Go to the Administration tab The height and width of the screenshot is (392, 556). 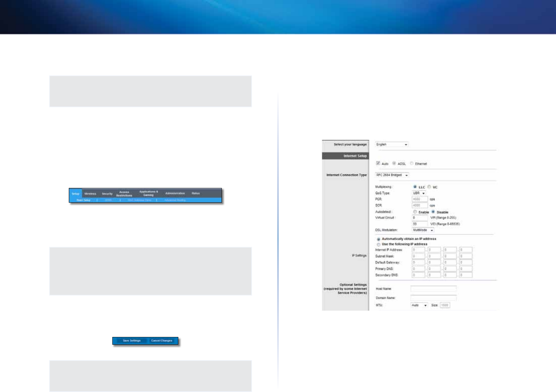pos(175,194)
